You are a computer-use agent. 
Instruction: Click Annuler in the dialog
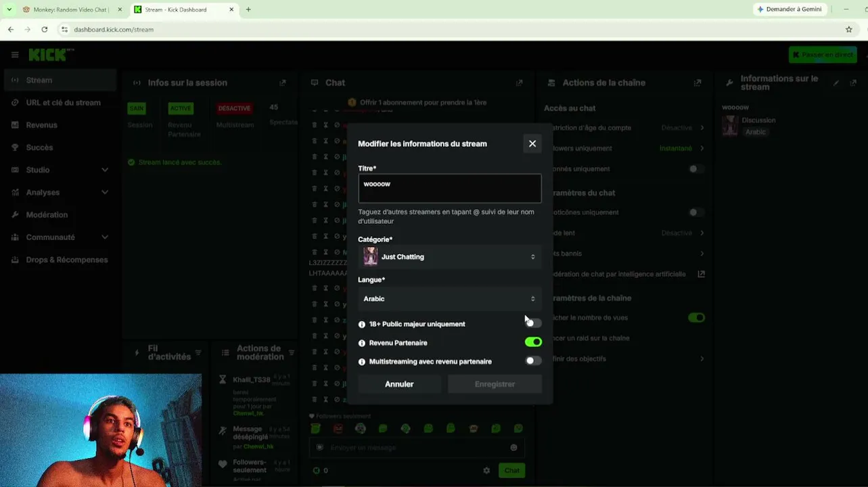399,384
